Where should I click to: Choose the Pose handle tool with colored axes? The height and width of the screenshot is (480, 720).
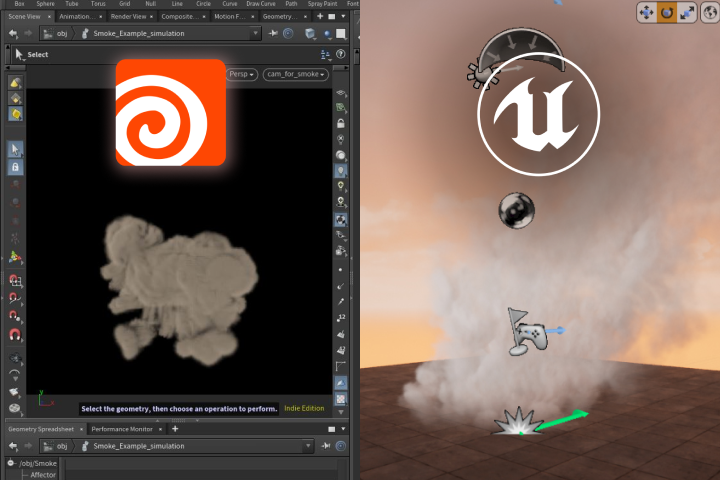click(x=15, y=258)
